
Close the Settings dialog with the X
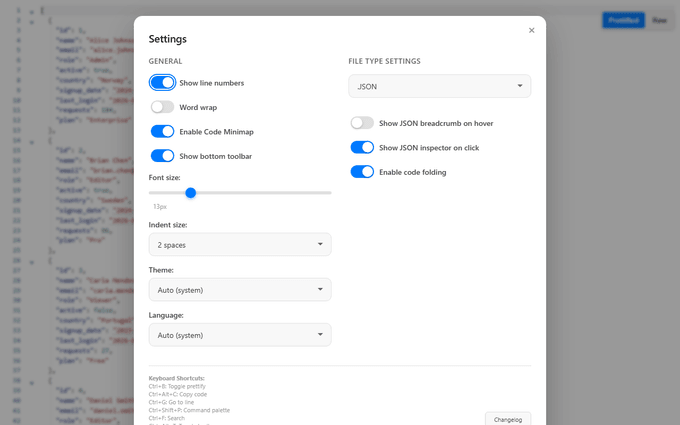point(531,30)
